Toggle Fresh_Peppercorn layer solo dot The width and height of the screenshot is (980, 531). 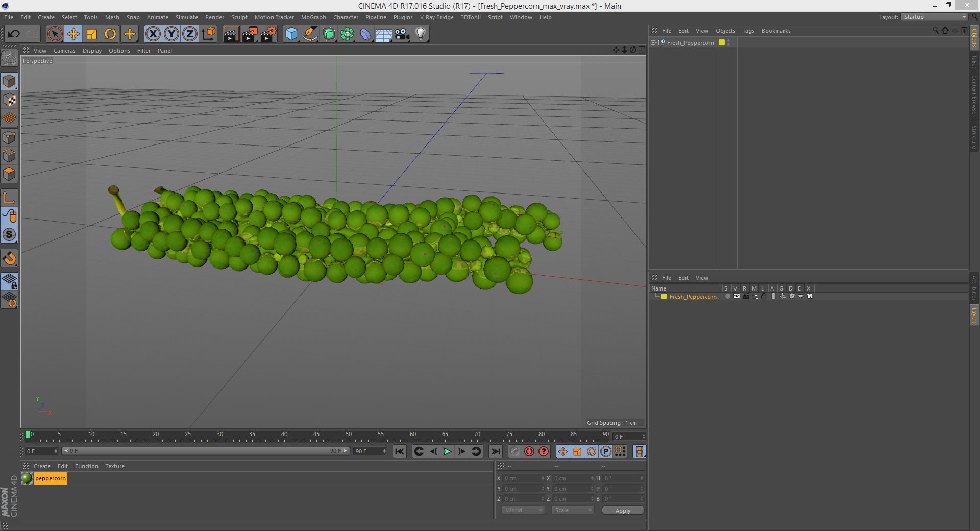click(727, 296)
